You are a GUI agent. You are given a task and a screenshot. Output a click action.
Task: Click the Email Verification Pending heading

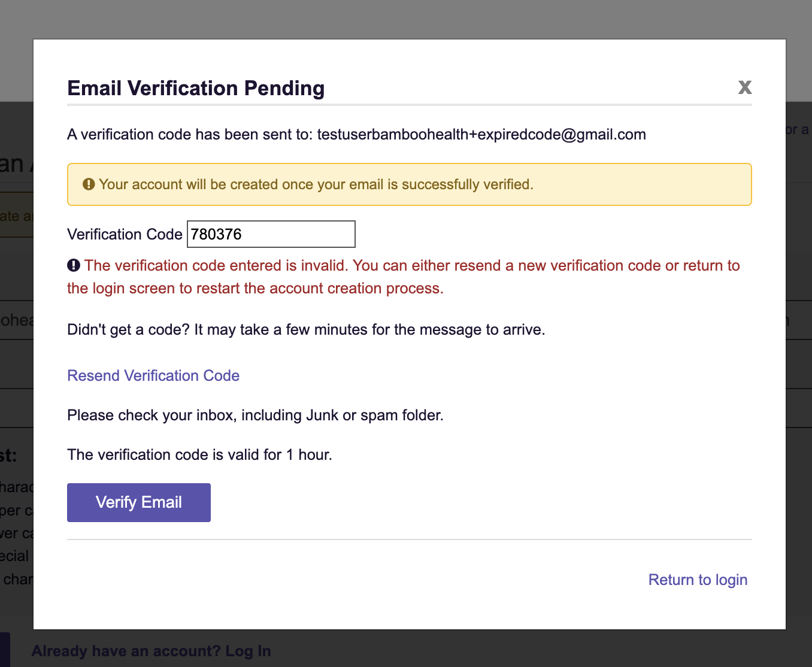pyautogui.click(x=196, y=88)
